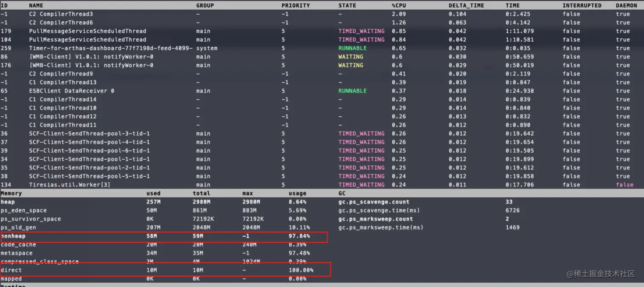Viewport: 644px width, 287px height.
Task: Select the SCF-Client-SendThread-pool-3-tid-1 thread name
Action: pyautogui.click(x=89, y=133)
